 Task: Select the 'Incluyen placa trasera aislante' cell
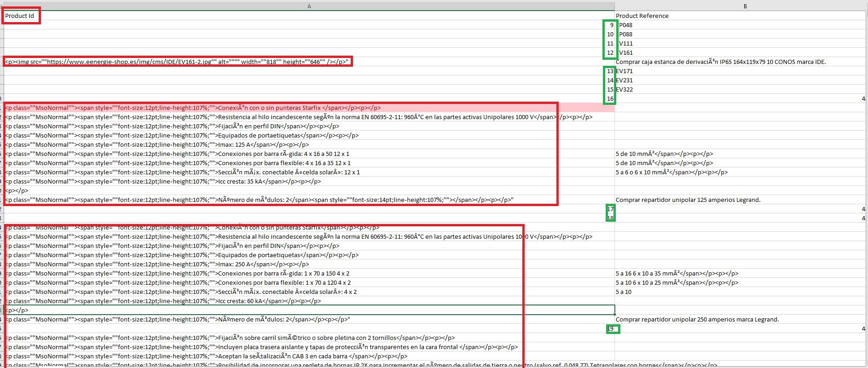tap(309, 347)
